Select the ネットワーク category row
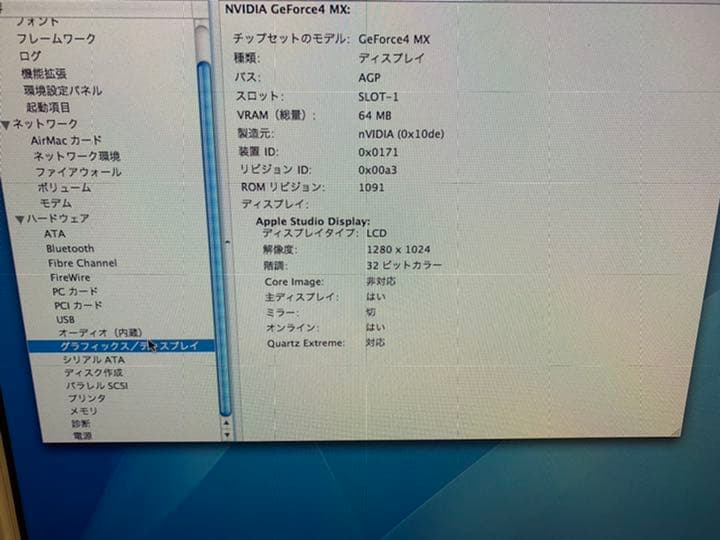Screen dimensions: 720x540 point(45,124)
